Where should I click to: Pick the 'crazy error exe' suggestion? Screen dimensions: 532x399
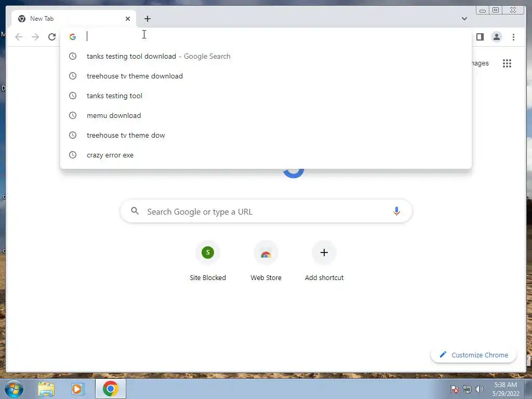point(265,155)
